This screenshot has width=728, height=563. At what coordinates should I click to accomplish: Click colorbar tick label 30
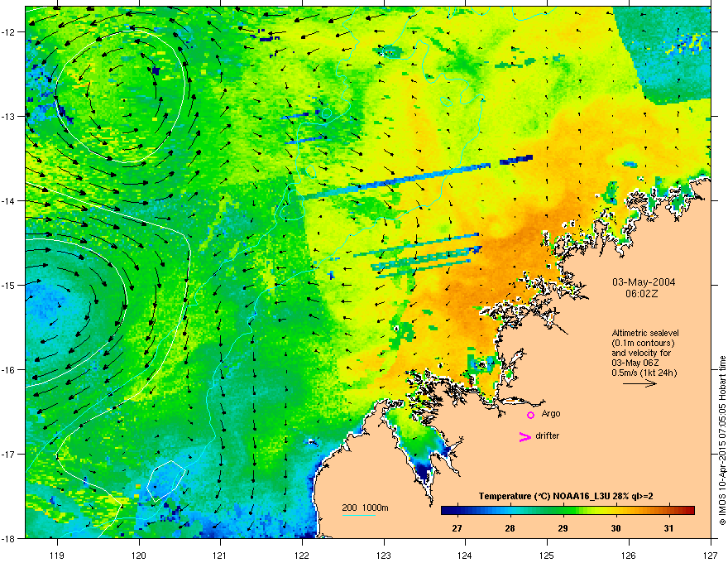click(x=615, y=528)
